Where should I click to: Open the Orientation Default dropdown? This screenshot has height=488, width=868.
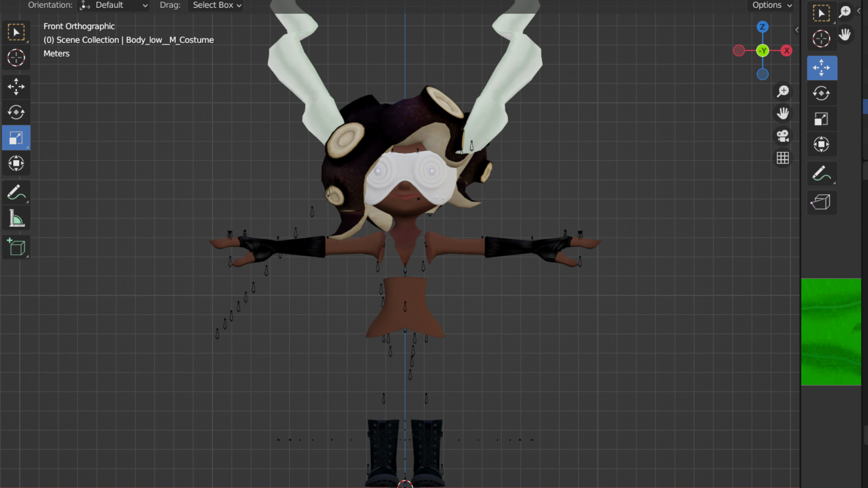(114, 5)
